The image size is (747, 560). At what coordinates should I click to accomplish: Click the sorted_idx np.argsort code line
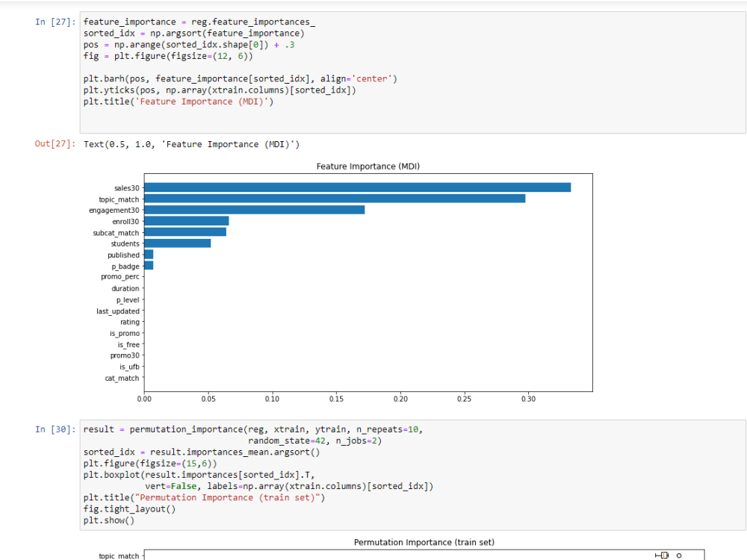tap(194, 34)
